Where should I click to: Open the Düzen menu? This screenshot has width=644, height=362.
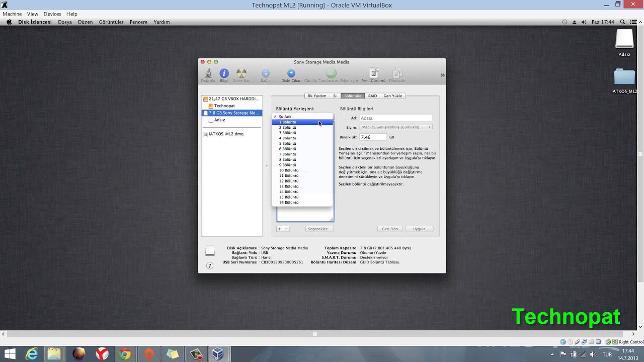click(85, 22)
